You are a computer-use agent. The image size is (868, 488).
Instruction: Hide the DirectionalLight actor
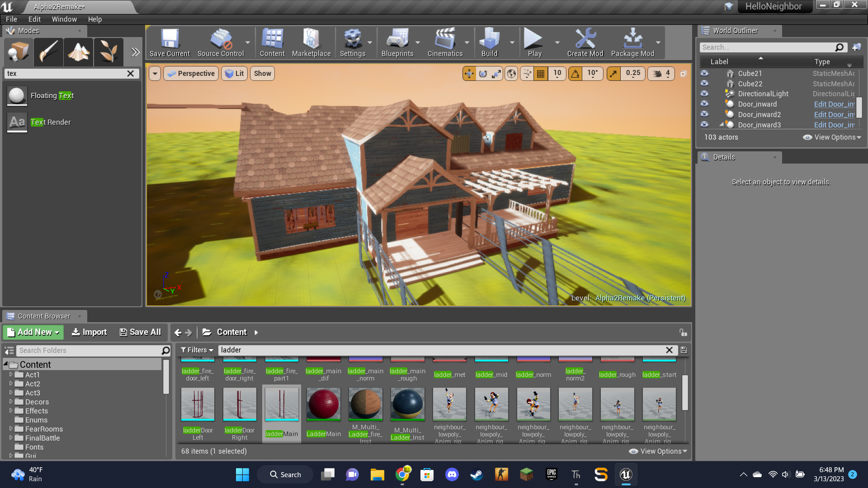pos(704,94)
